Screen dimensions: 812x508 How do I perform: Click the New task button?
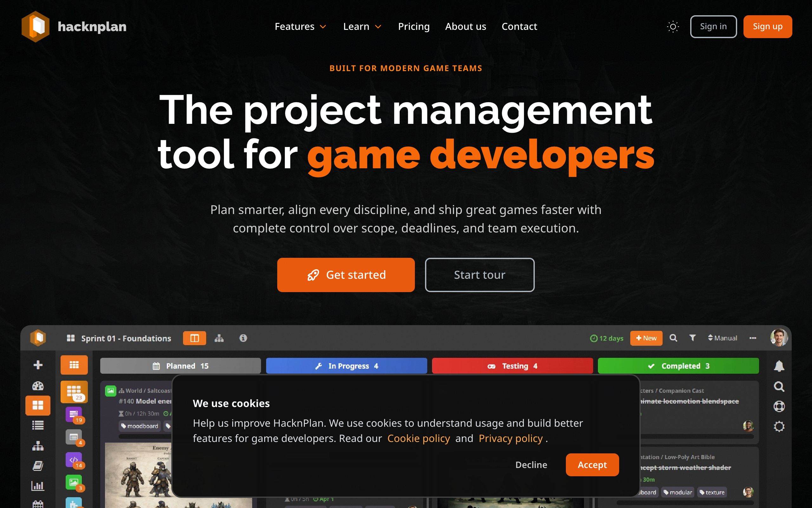coord(646,338)
